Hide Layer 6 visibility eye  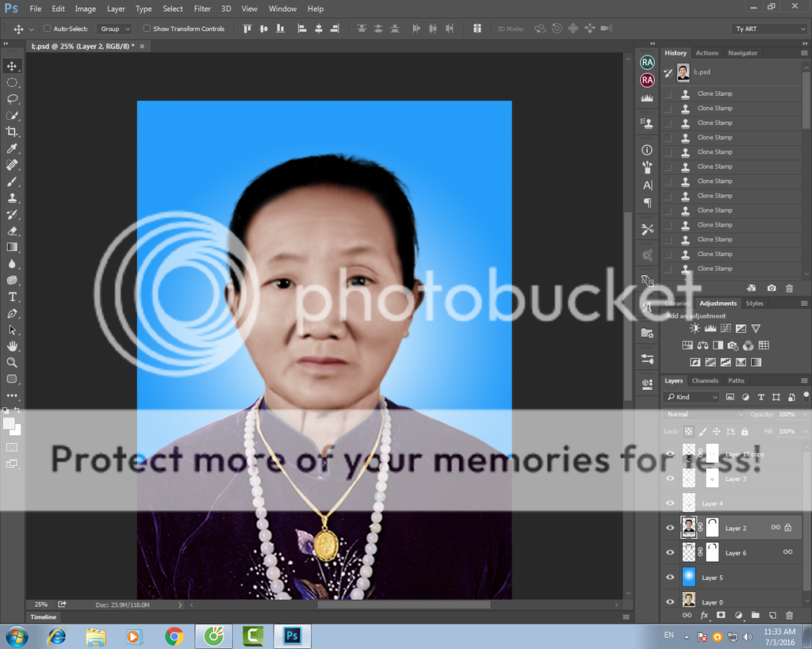coord(670,553)
